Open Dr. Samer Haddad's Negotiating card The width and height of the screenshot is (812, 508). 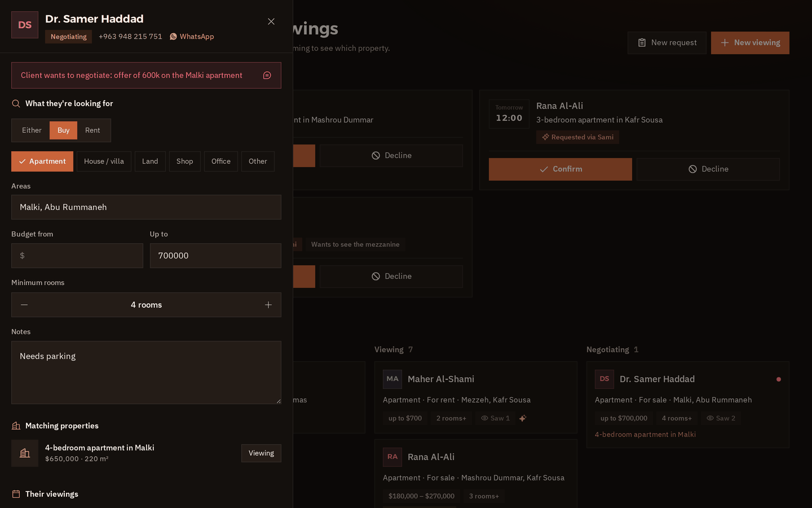tap(688, 405)
